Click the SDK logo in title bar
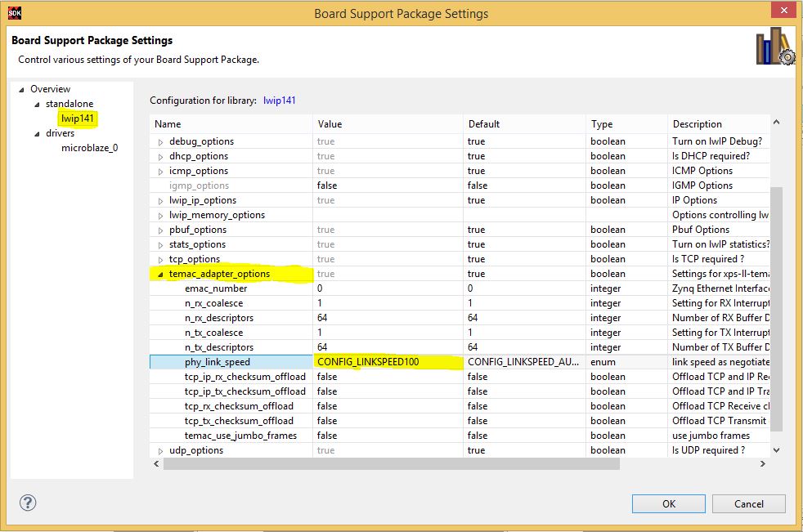Image resolution: width=803 pixels, height=532 pixels. [15, 13]
